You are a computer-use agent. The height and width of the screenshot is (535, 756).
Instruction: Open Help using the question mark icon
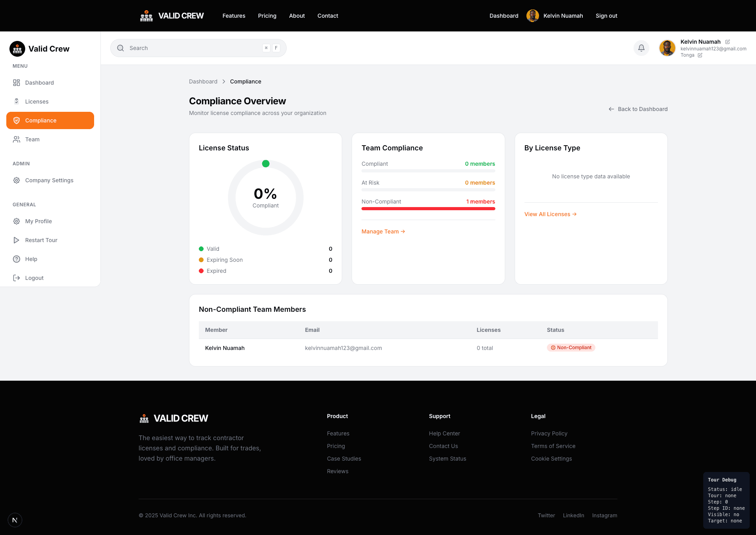17,259
